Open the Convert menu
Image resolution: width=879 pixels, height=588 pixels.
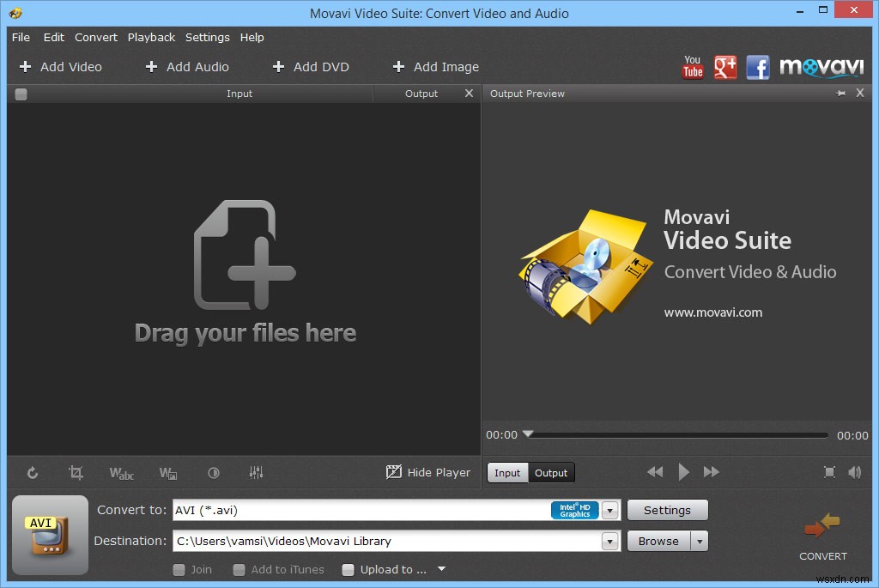(x=95, y=37)
